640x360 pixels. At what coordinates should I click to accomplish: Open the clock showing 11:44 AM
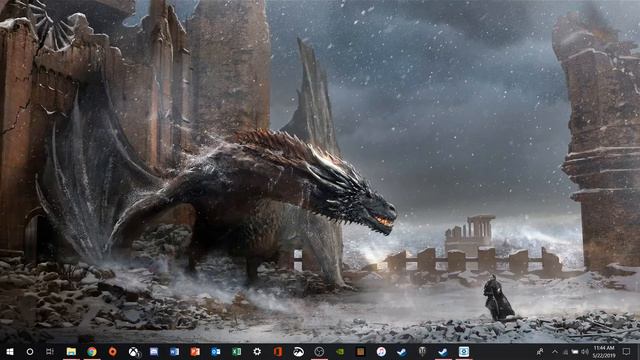pos(604,351)
